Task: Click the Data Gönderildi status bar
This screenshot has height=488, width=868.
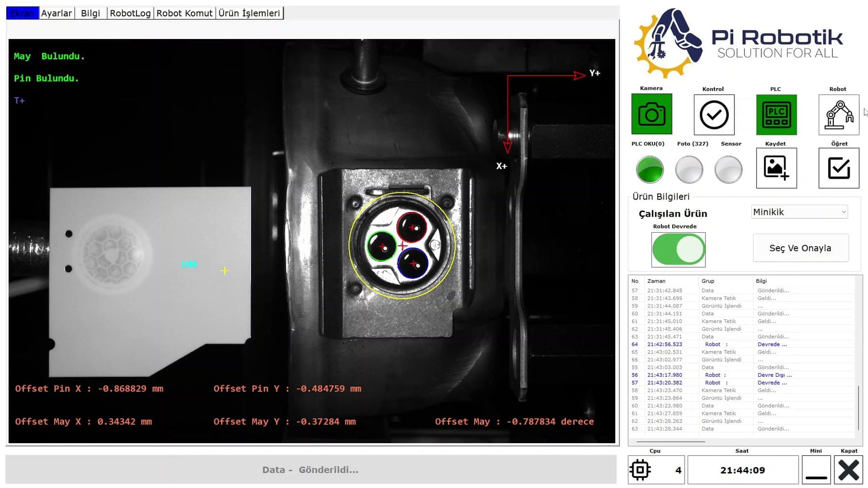Action: 311,470
